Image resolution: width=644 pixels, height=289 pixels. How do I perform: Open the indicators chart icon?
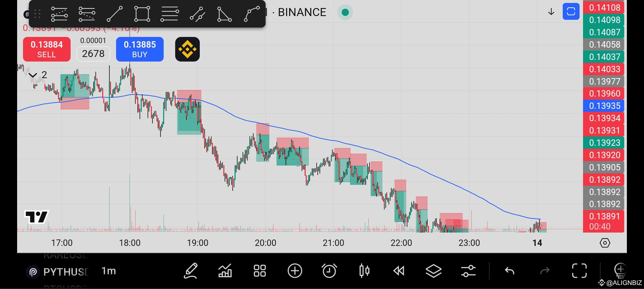tap(225, 271)
